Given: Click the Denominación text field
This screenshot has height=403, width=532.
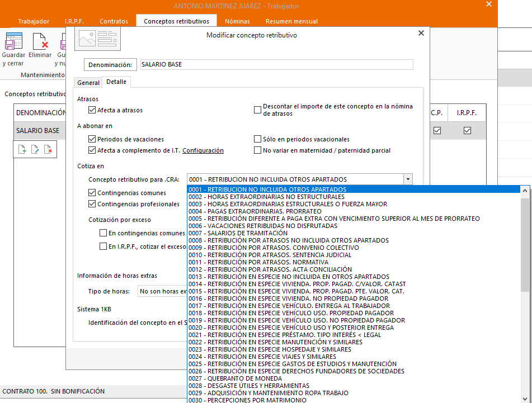Looking at the screenshot, I should (276, 64).
